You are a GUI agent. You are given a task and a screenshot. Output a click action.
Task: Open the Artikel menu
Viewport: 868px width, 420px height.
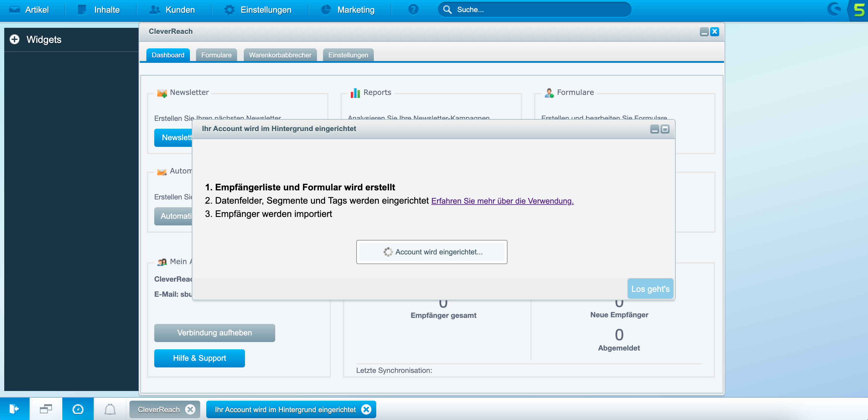[x=29, y=10]
